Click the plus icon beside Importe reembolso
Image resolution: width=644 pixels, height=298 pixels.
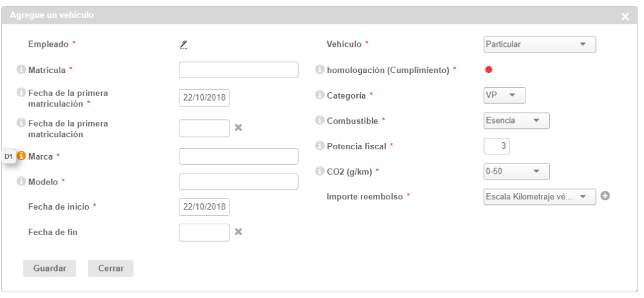(604, 196)
